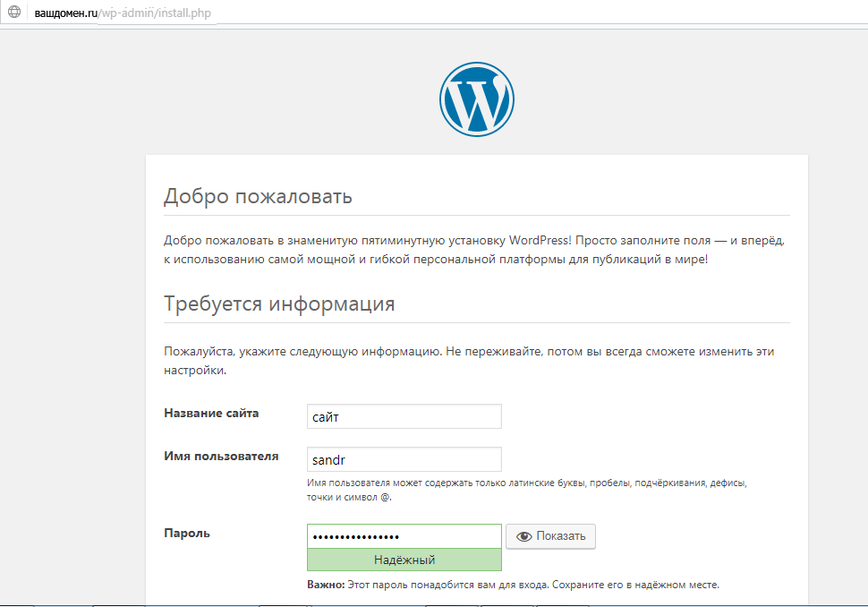Focus the Название сайта input field
Screen dimensions: 868x607
(404, 416)
